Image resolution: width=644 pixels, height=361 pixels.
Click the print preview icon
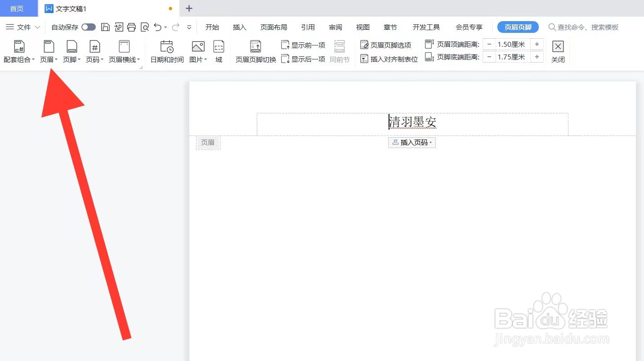tap(145, 27)
